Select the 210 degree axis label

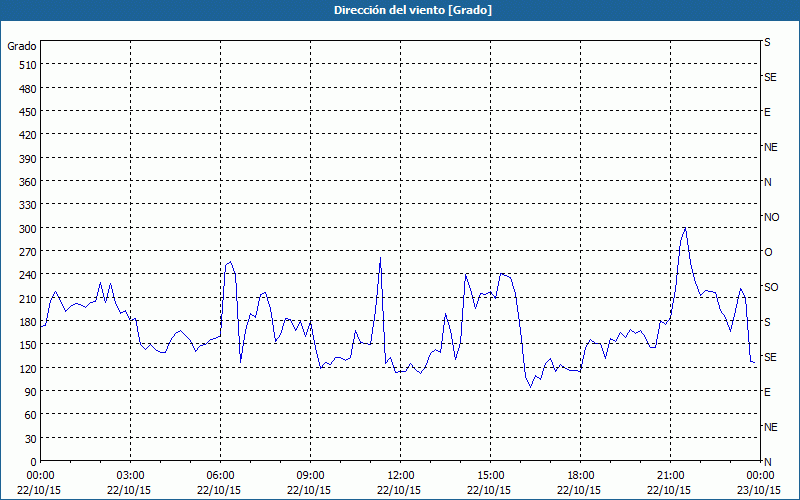[28, 299]
